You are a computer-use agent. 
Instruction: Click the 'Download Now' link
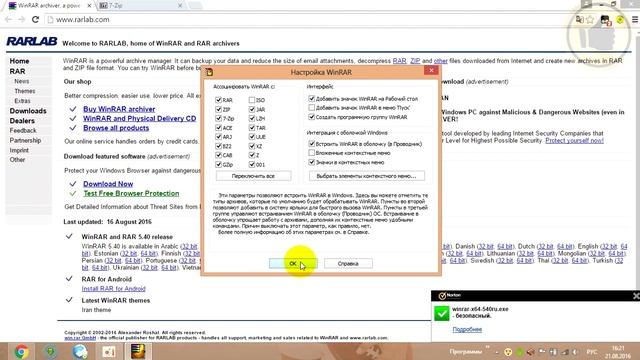coord(108,184)
